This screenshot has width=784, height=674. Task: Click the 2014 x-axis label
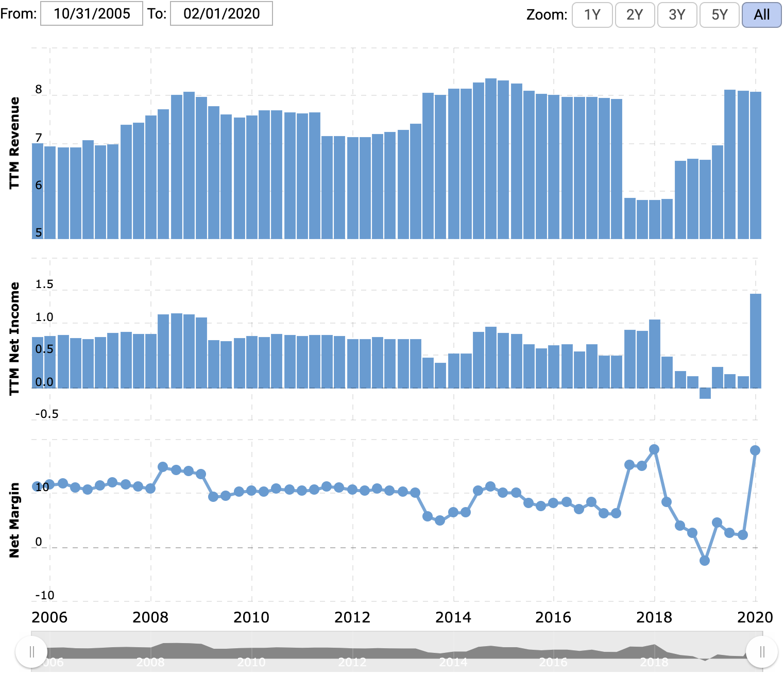tap(453, 617)
